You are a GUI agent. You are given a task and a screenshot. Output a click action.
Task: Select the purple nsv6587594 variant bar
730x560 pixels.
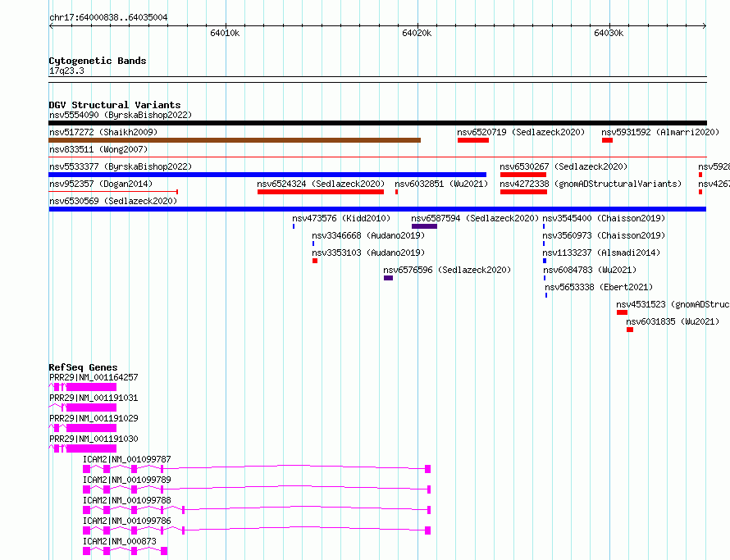(424, 226)
